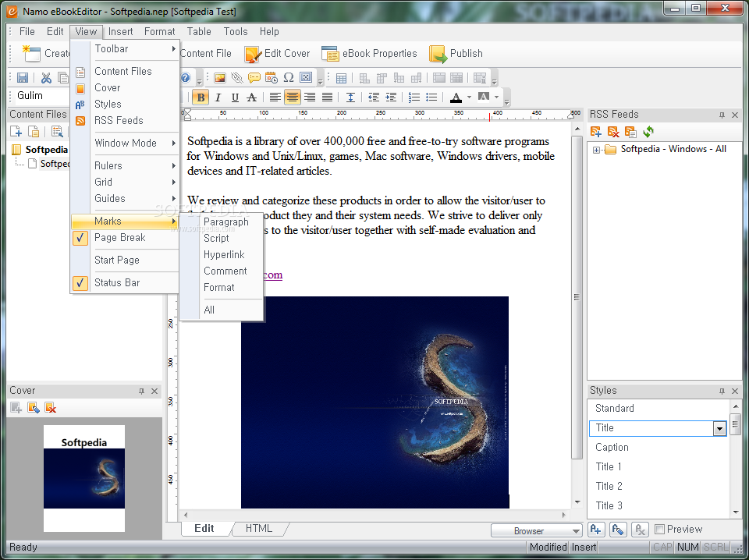Click the Cut scissors icon
Image resolution: width=749 pixels, height=560 pixels.
pyautogui.click(x=46, y=77)
